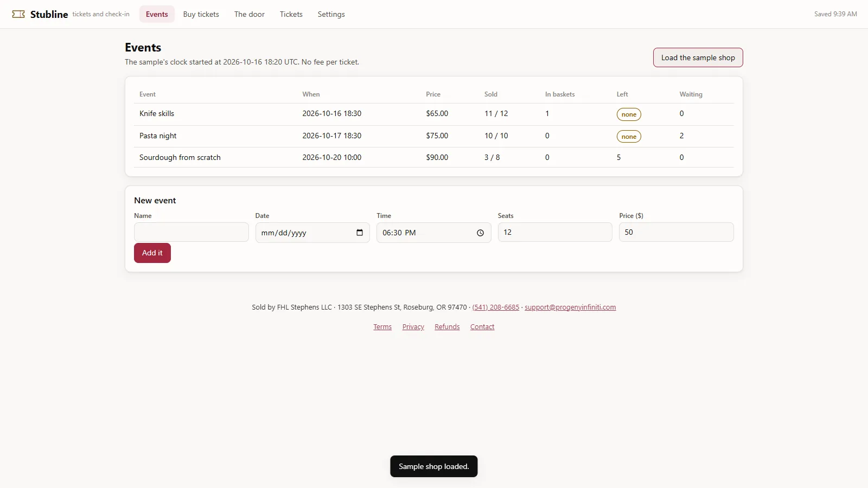Go to The door tab

[x=250, y=14]
